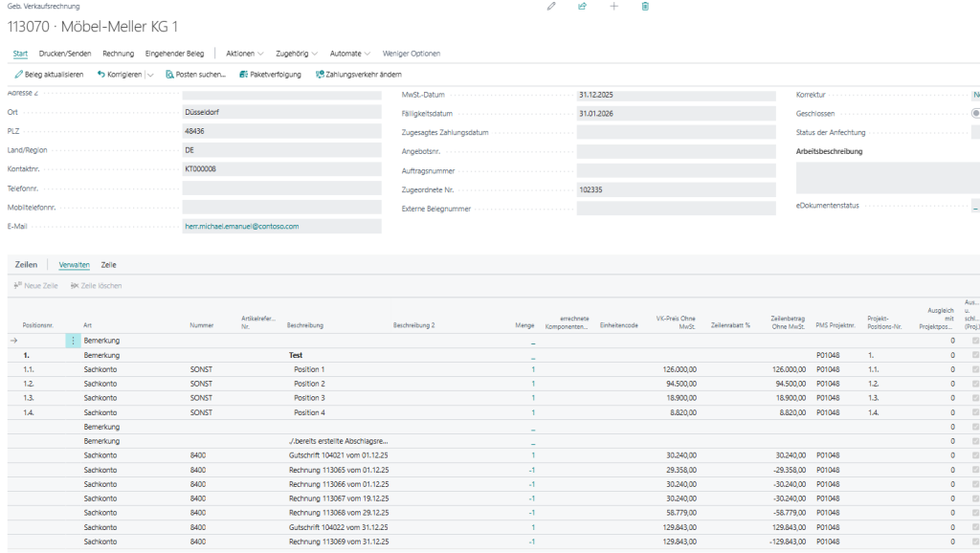Click the MwSt.-Datum field 31.12.2025

coord(677,95)
